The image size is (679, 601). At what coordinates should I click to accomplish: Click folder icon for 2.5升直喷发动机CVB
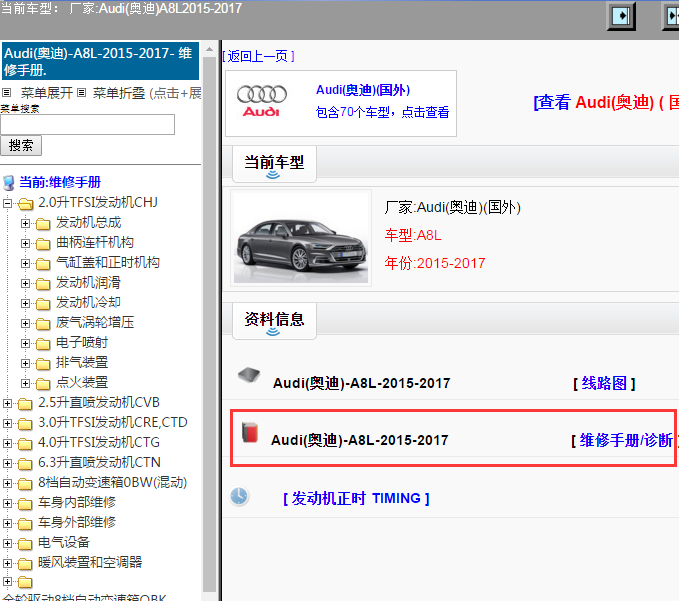click(x=25, y=404)
